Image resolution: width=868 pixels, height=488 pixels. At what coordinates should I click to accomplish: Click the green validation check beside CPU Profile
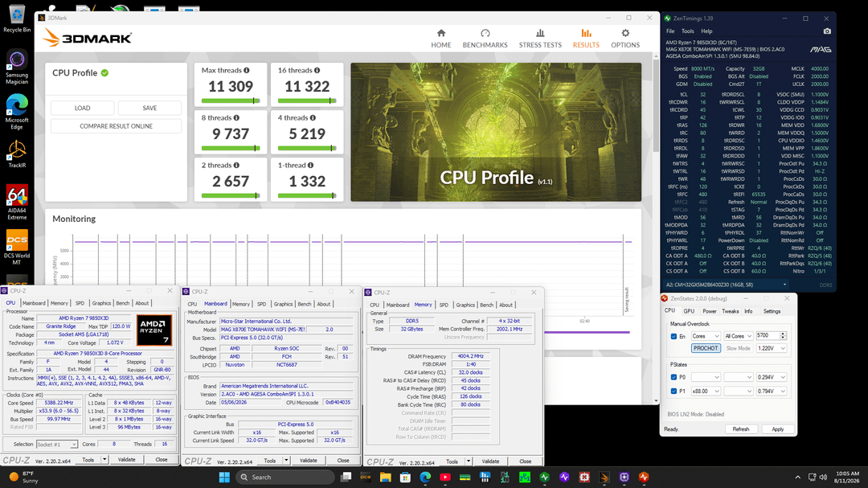click(104, 72)
